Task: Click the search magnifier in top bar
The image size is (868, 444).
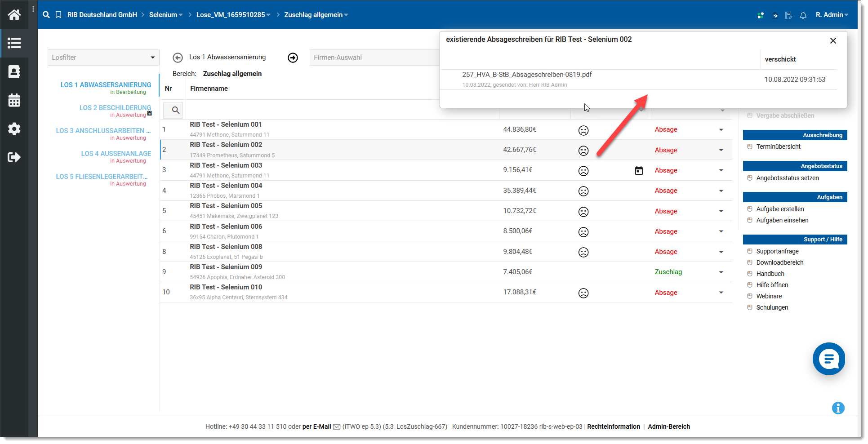Action: pos(46,15)
